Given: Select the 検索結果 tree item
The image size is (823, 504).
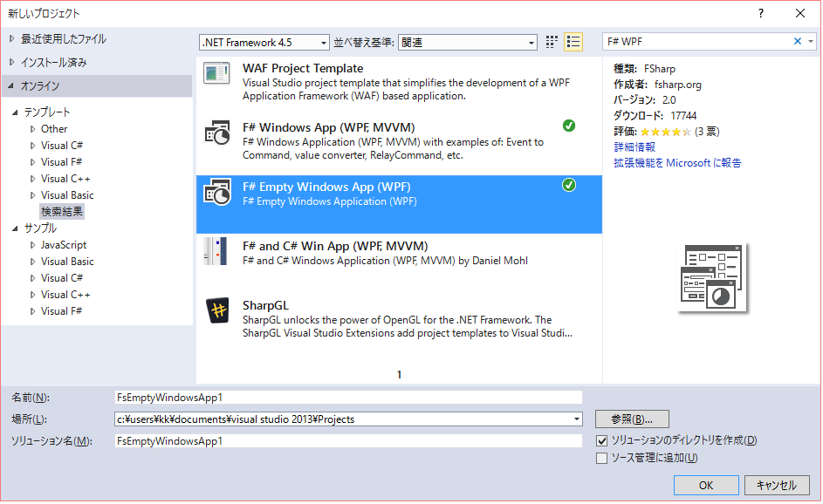Looking at the screenshot, I should tap(62, 212).
